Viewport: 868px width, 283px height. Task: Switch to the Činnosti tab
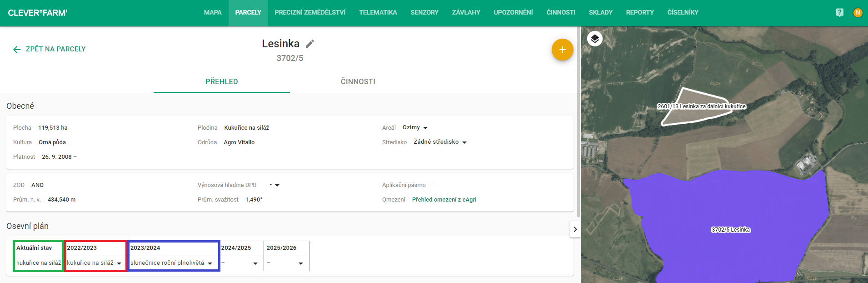click(x=358, y=82)
